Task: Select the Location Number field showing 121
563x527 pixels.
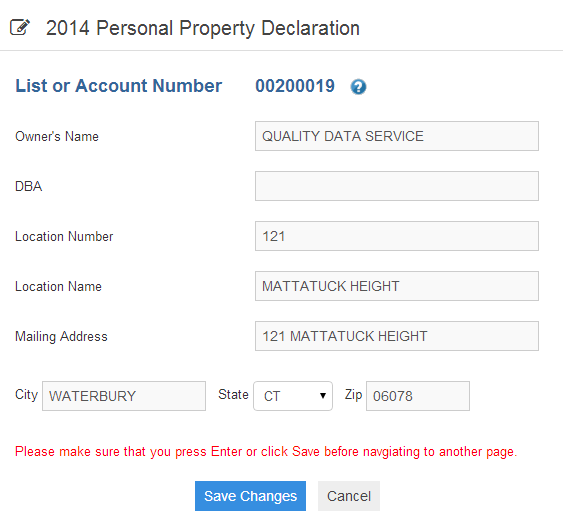Action: tap(397, 236)
